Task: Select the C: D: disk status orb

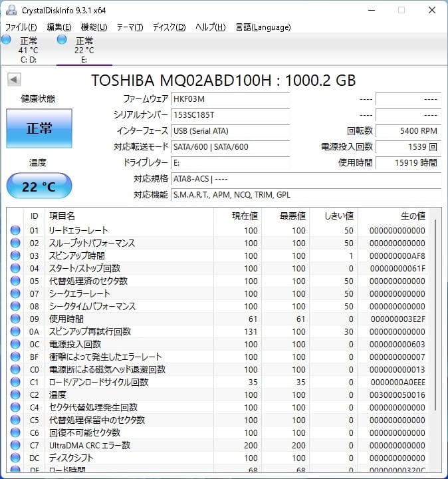Action: point(6,39)
